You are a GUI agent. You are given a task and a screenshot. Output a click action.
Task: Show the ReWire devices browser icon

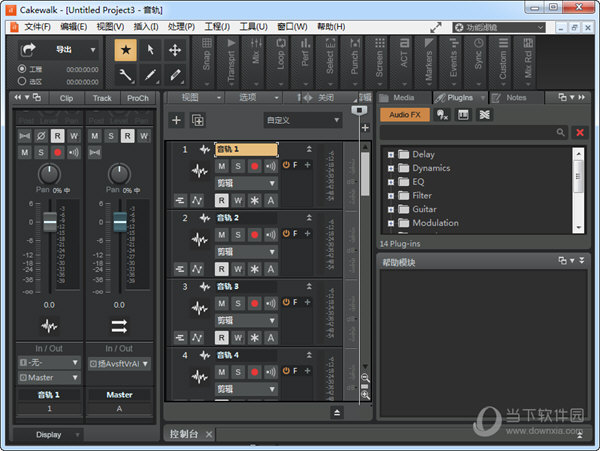484,115
